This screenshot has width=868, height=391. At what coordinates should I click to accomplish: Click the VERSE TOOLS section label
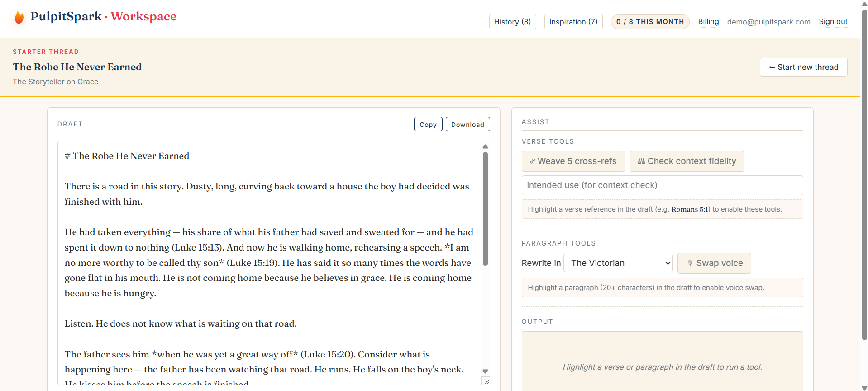click(548, 141)
